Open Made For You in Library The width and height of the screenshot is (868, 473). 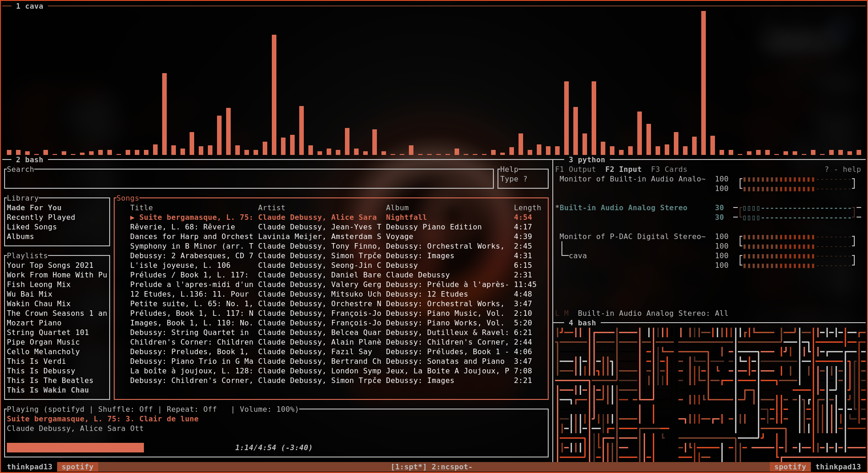[34, 208]
